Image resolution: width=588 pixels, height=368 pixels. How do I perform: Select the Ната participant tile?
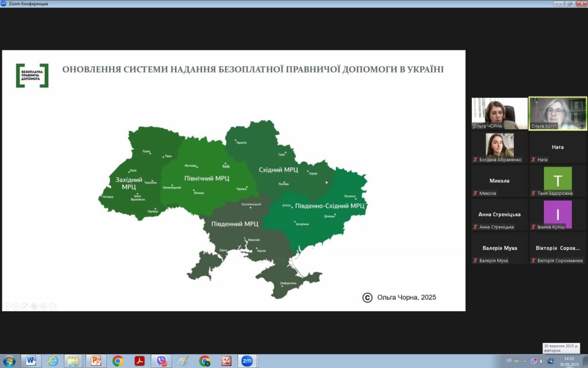click(x=558, y=148)
